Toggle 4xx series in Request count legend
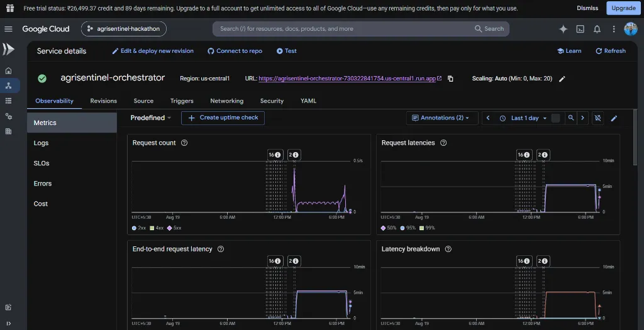The image size is (644, 330). point(157,228)
